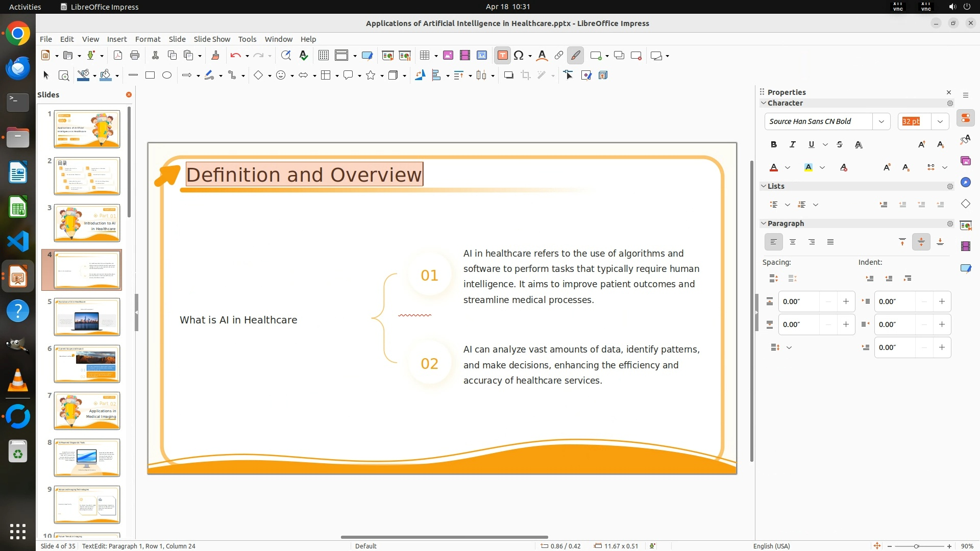Screen dimensions: 980x551
Task: Open the font name dropdown
Action: 881,121
